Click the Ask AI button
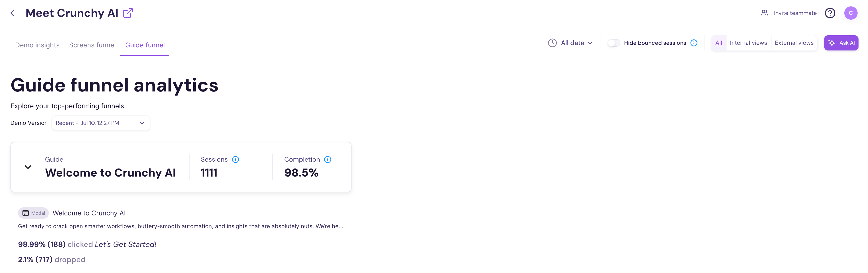Screen dimensions: 868x273 click(841, 43)
